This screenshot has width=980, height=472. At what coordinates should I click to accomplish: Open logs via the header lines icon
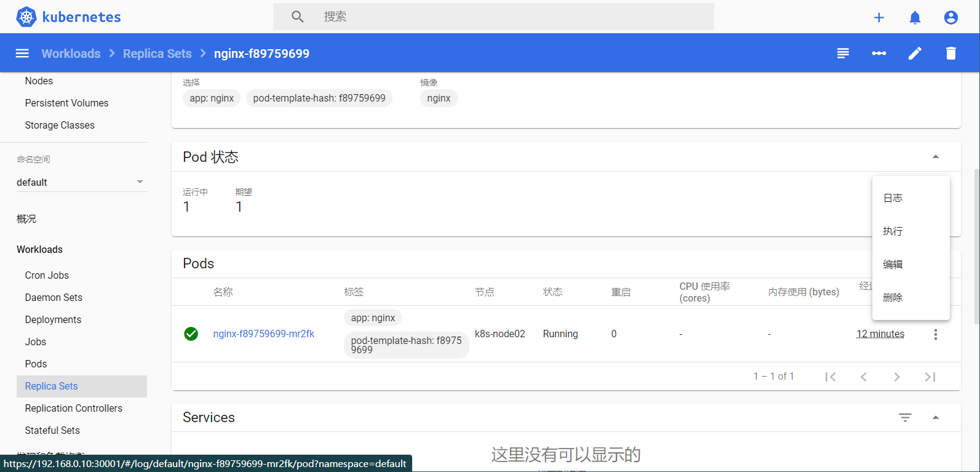click(843, 54)
